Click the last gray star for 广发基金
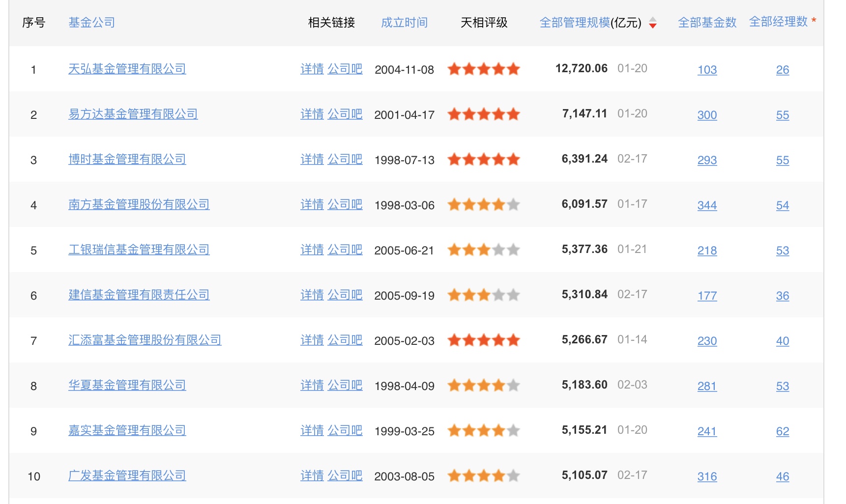Viewport: 846px width, 504px height. coord(513,476)
